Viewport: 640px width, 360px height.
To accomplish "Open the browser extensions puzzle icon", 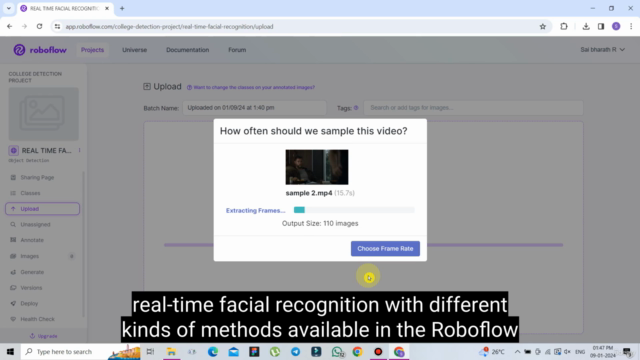I will pos(564,27).
